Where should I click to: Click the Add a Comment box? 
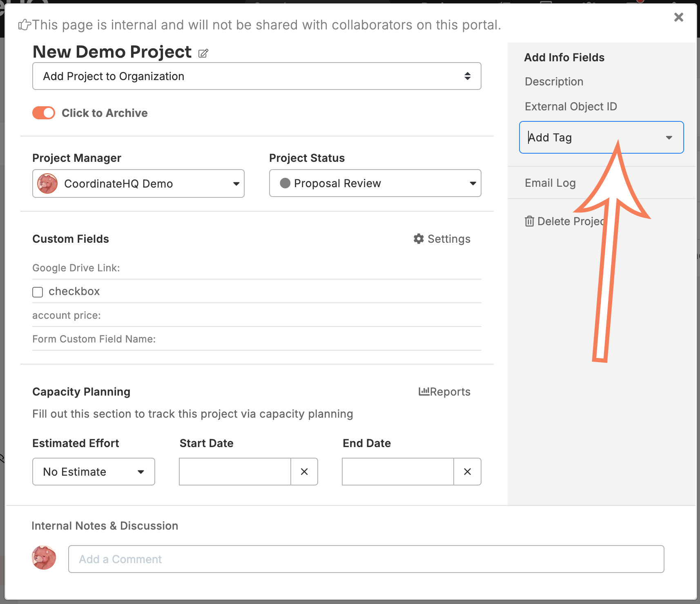366,559
